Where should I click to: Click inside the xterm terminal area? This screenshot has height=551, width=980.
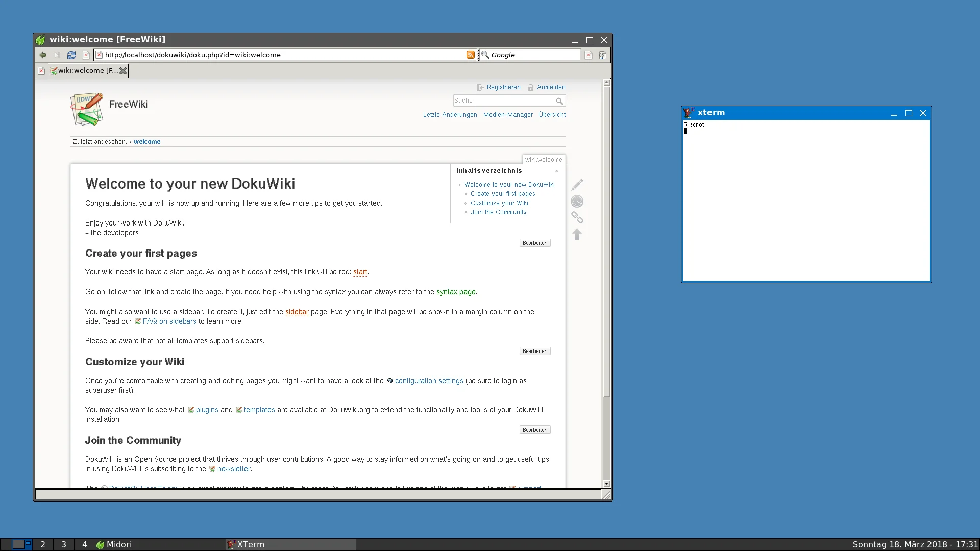click(806, 201)
